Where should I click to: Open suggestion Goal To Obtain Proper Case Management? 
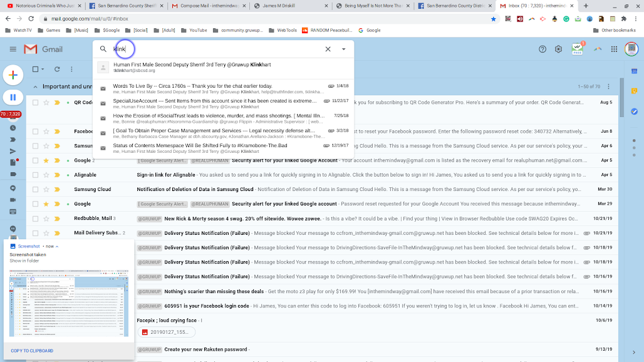(223, 133)
